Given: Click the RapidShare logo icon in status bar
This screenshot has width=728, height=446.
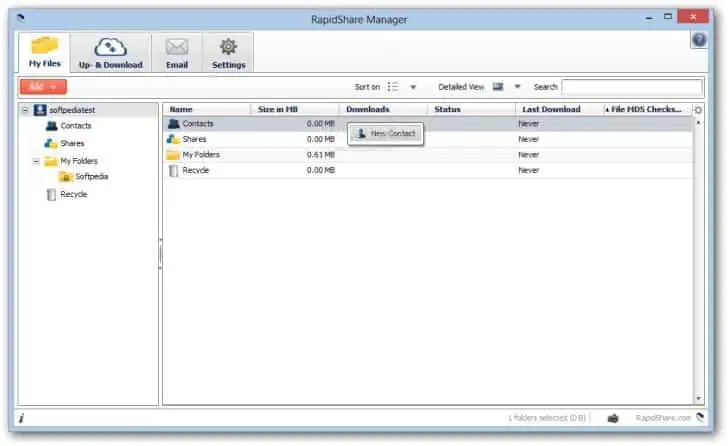Looking at the screenshot, I should 700,417.
